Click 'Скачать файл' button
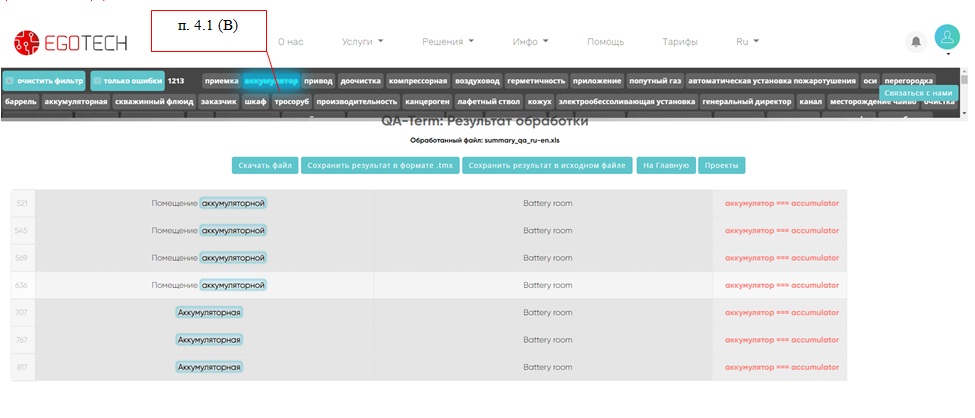Screen dimensions: 975x418 (x=265, y=165)
